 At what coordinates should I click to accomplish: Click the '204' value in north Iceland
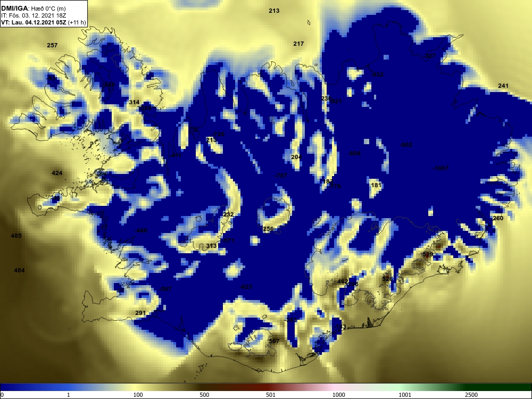coord(296,157)
